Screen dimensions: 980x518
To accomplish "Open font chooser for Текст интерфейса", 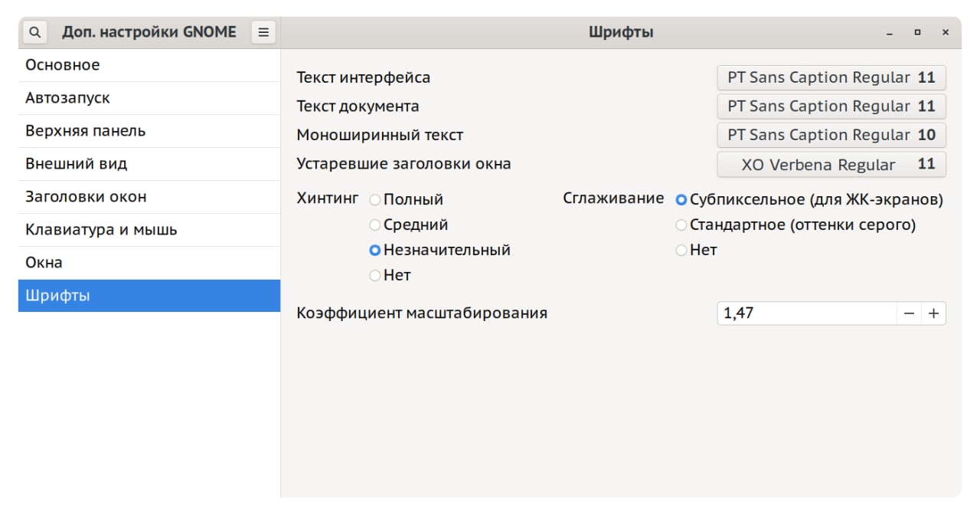I will click(831, 77).
